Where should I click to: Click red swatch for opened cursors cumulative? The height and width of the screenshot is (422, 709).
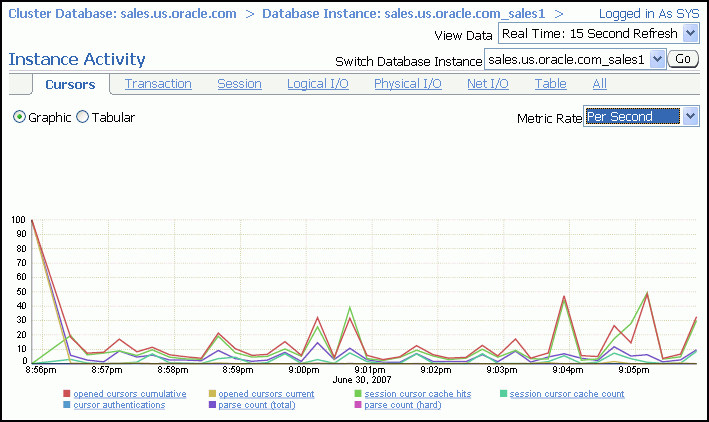67,394
